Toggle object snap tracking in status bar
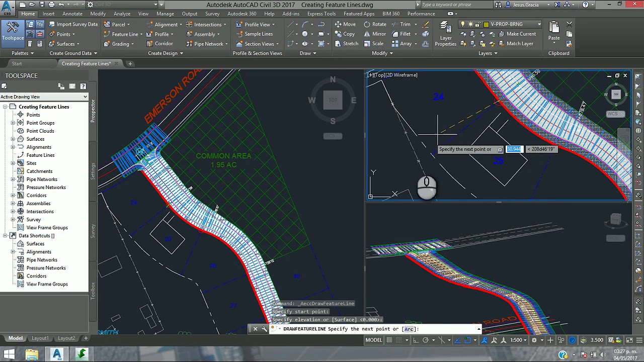The width and height of the screenshot is (644, 362). 458,340
